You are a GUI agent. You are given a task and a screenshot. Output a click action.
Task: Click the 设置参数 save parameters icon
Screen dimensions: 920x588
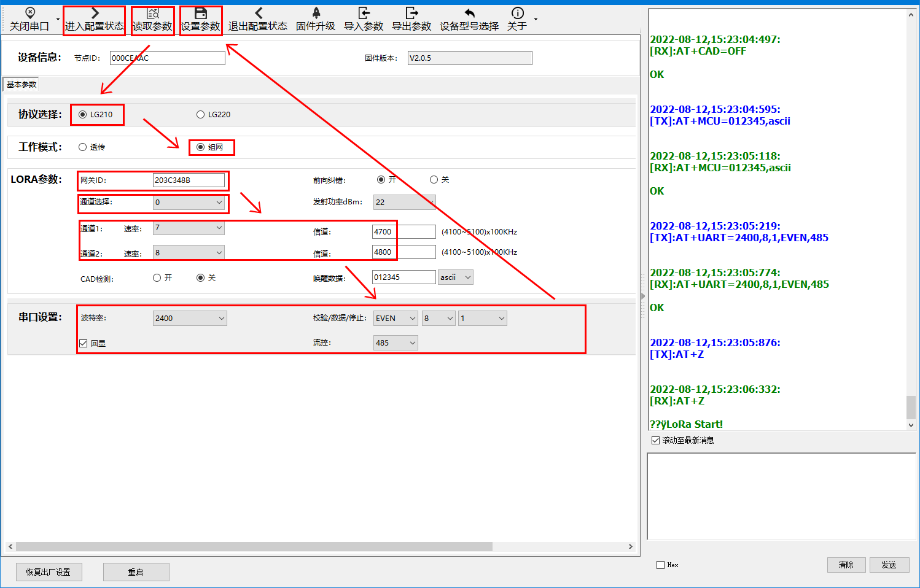point(200,13)
